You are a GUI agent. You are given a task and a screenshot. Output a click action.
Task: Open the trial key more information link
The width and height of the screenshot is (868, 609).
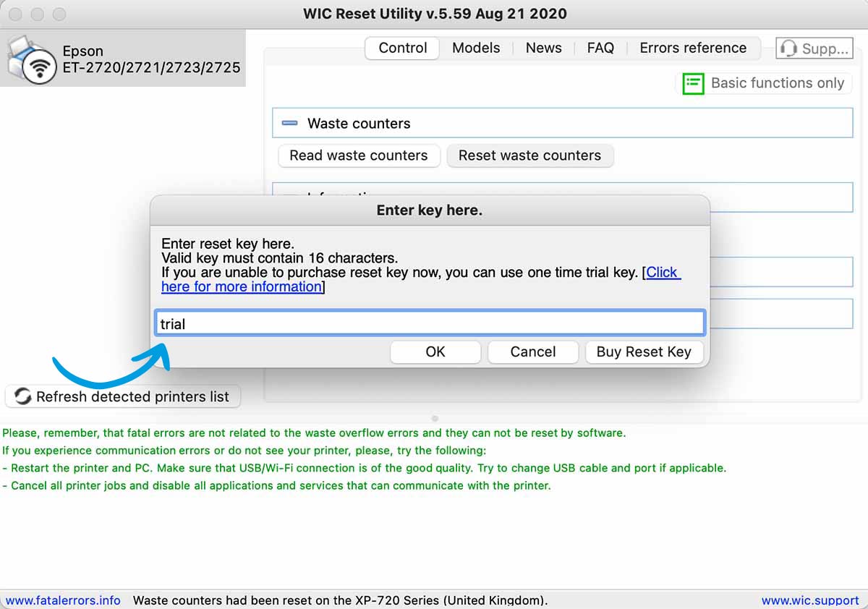pyautogui.click(x=241, y=286)
